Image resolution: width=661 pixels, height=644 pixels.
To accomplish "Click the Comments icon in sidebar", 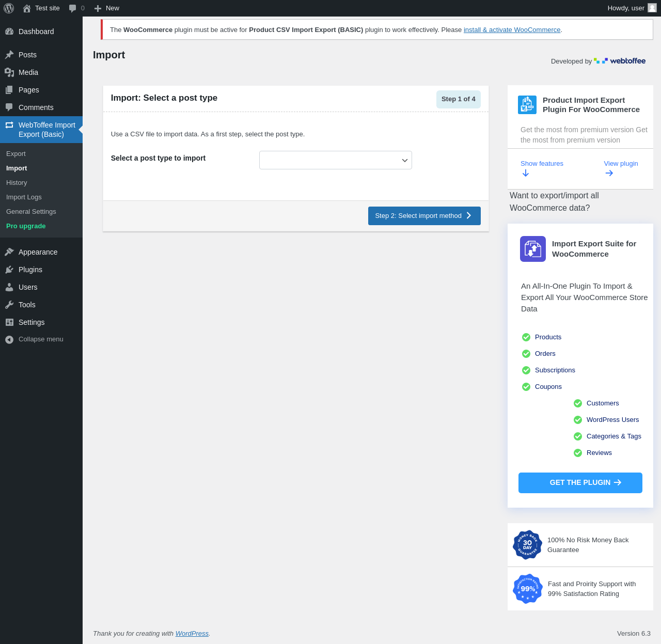I will [x=9, y=107].
